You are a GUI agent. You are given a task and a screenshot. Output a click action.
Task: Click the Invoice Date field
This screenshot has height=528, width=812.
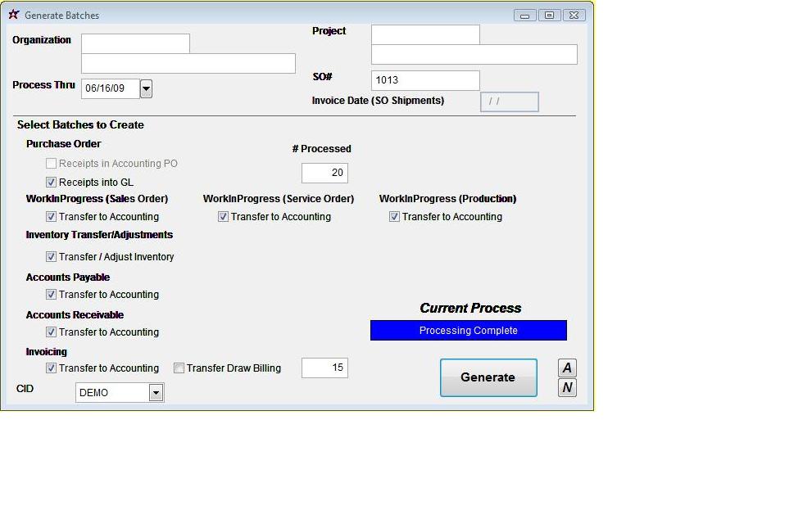509,102
